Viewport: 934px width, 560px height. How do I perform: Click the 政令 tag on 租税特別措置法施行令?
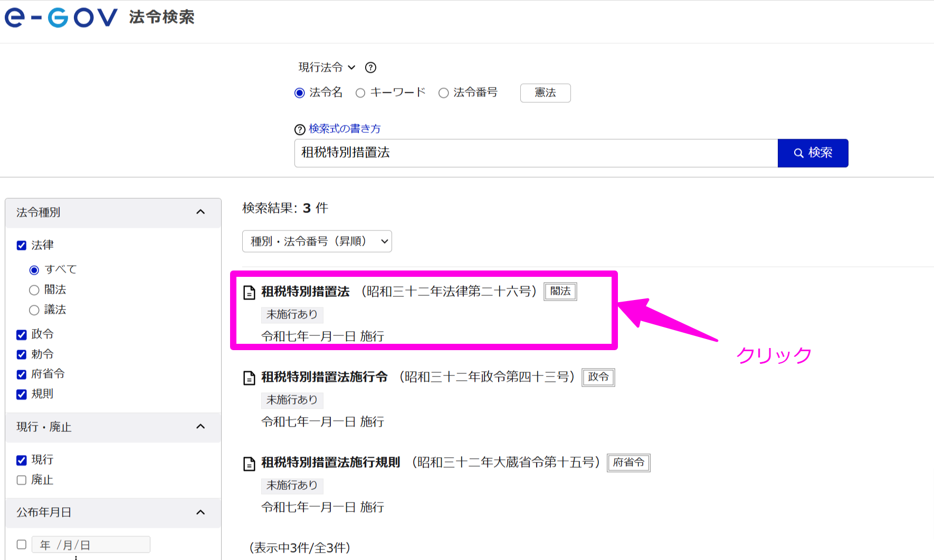(x=598, y=377)
